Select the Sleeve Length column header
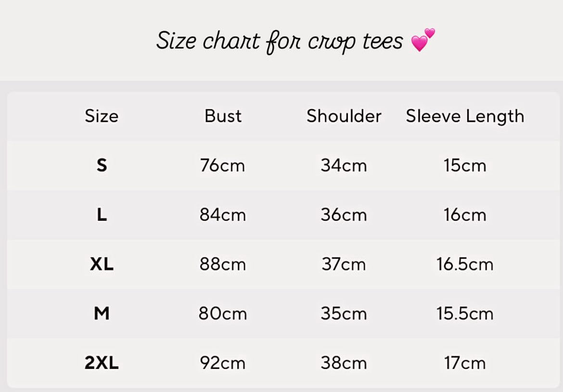Viewport: 563px width, 392px height. click(x=465, y=116)
